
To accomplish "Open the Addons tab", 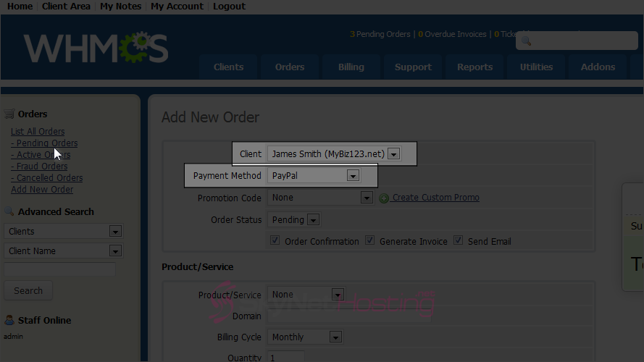I will click(598, 67).
